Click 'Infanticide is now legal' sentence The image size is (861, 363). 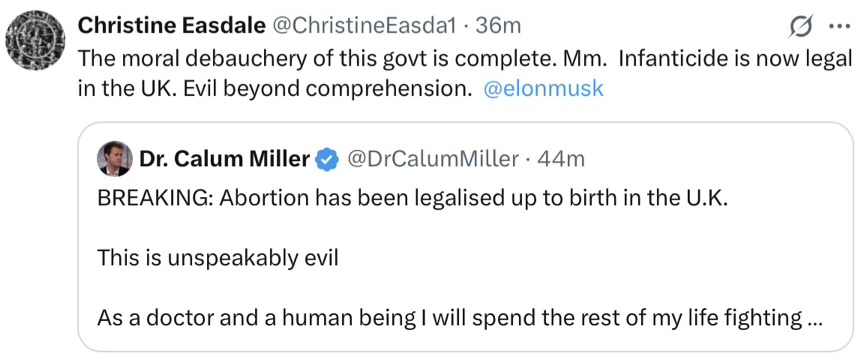(x=735, y=58)
